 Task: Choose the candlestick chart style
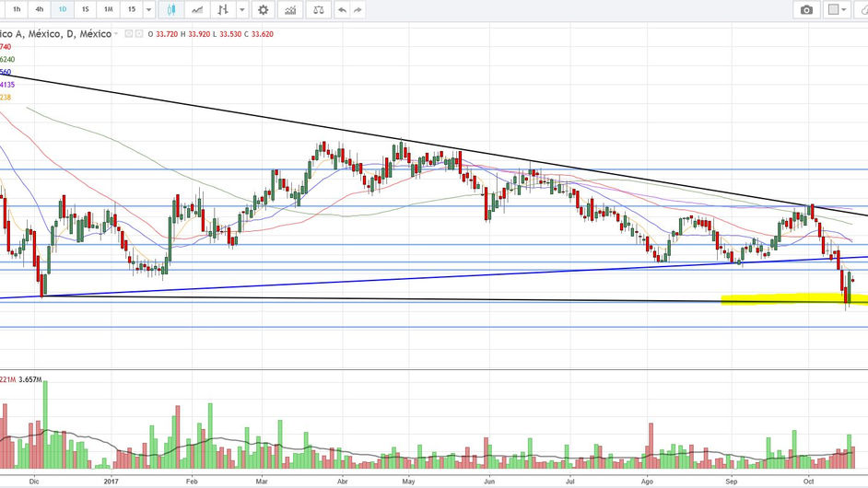(x=171, y=10)
